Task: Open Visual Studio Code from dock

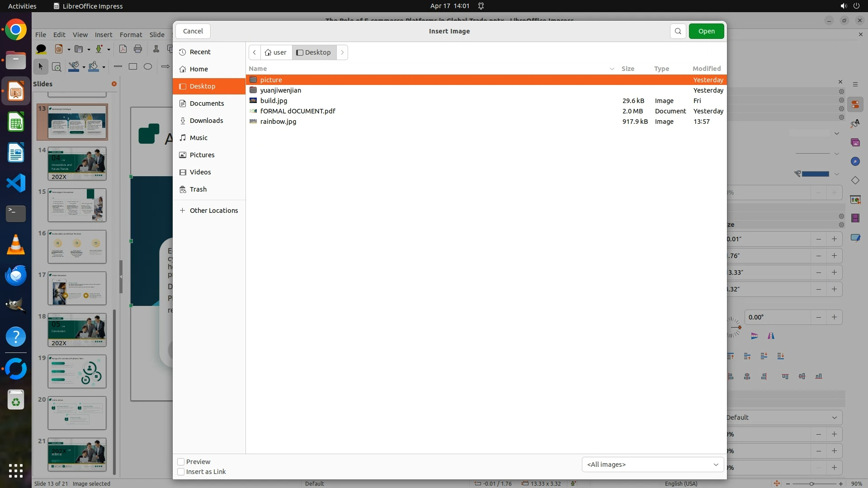Action: (x=16, y=183)
